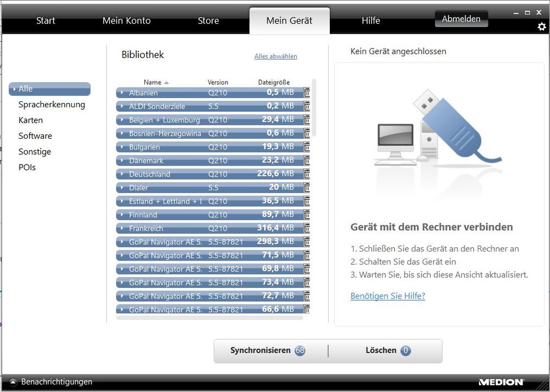Open the settings gear icon
550x392 pixels.
tap(542, 26)
